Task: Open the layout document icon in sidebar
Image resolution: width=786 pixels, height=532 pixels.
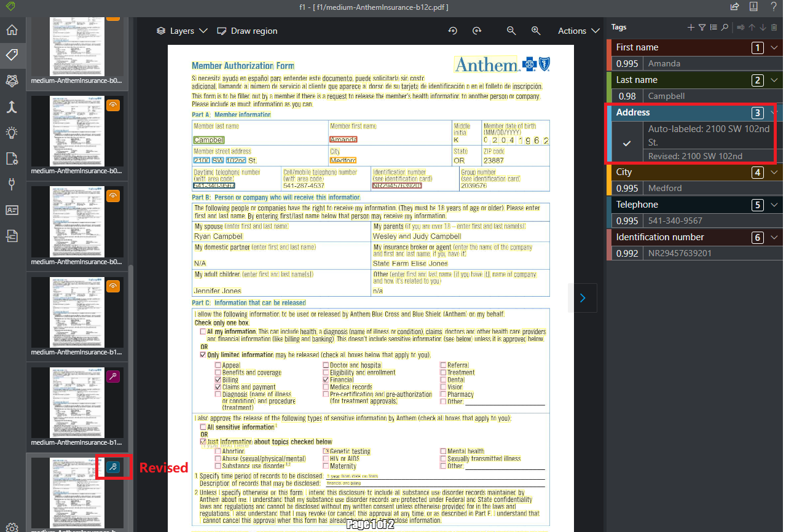Action: 12,235
